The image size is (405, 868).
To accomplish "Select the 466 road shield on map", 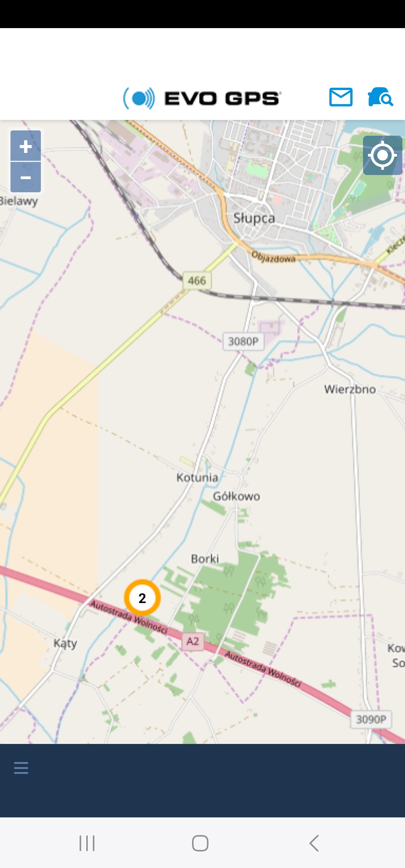I will (197, 280).
